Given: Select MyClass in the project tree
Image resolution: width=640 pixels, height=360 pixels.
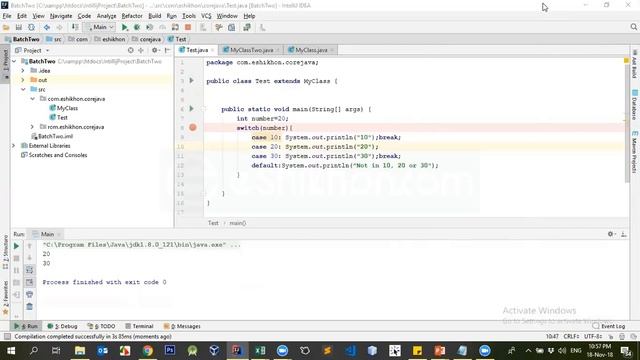Looking at the screenshot, I should [67, 108].
